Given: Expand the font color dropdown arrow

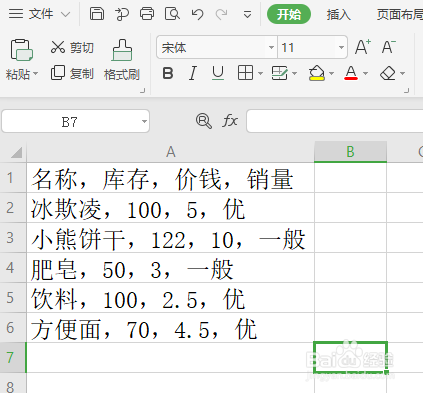Looking at the screenshot, I should click(366, 73).
